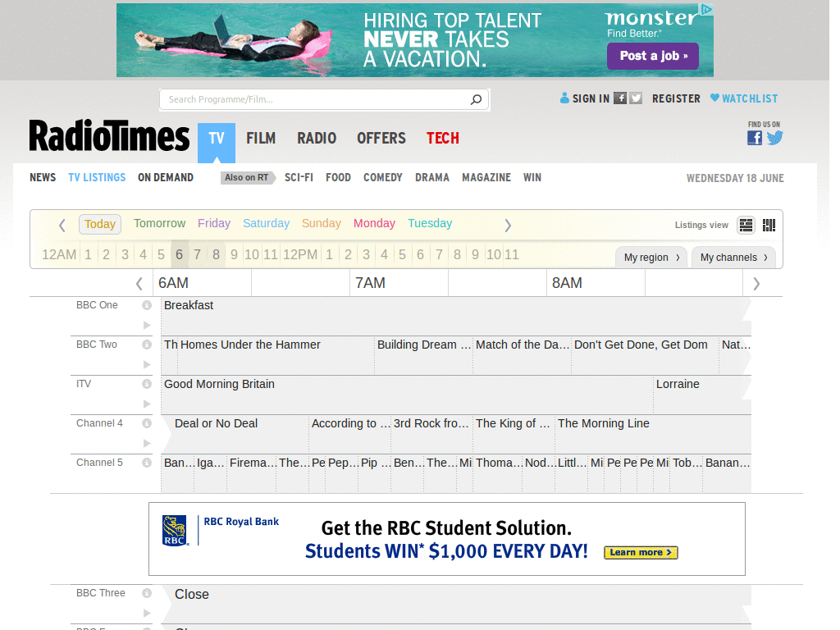Viewport: 840px width, 630px height.
Task: Click the AdChoices icon on Monster ad
Action: pos(707,9)
